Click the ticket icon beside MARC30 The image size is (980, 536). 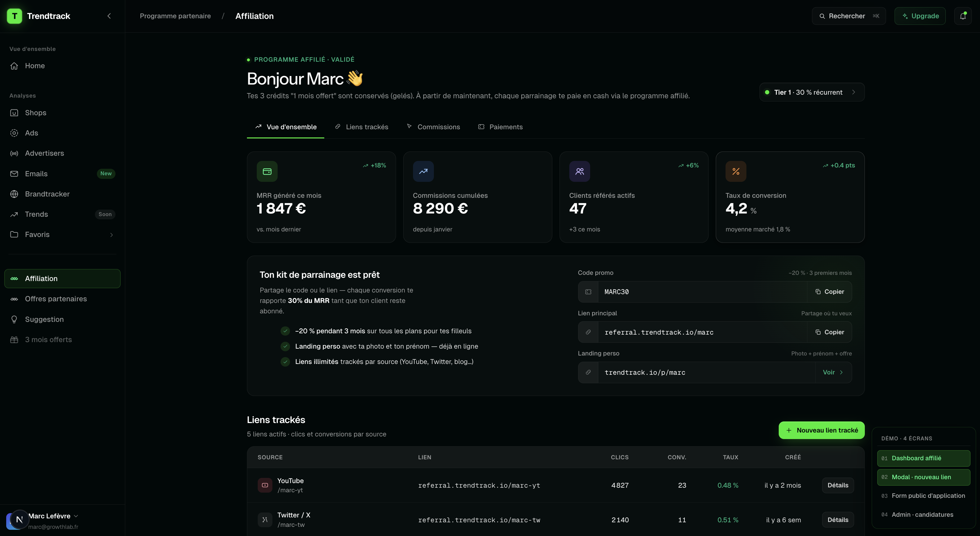pos(588,292)
